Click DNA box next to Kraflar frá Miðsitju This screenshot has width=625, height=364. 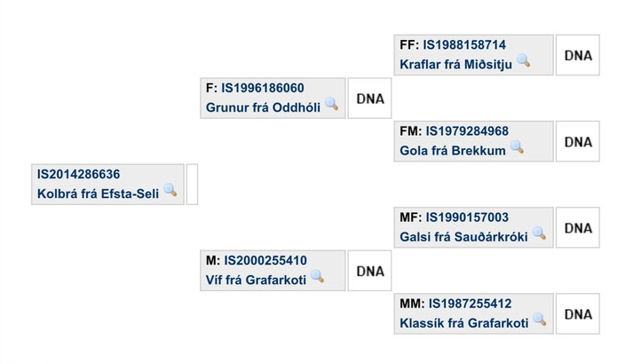point(578,55)
